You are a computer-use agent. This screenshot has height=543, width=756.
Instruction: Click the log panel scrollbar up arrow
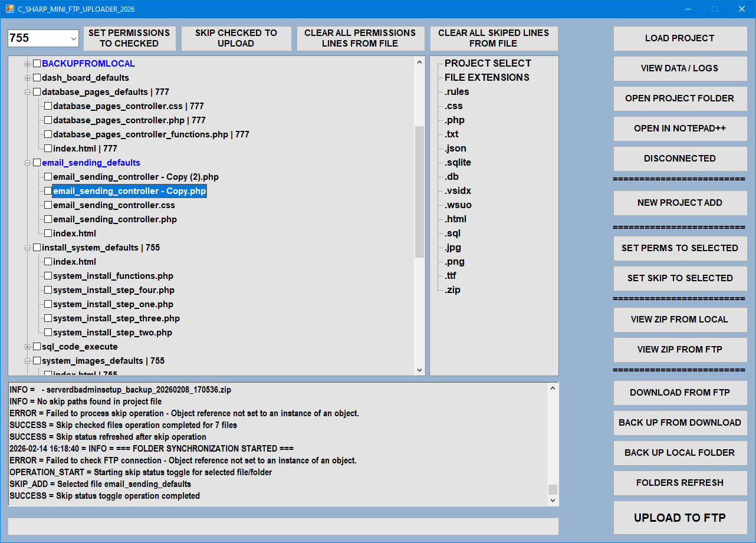(x=553, y=389)
